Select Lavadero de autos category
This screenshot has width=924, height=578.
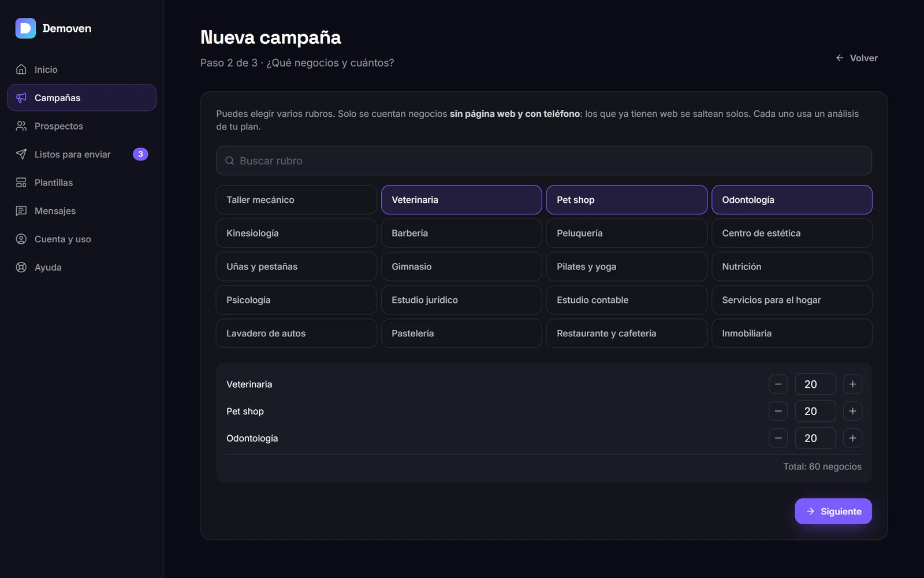click(x=296, y=334)
